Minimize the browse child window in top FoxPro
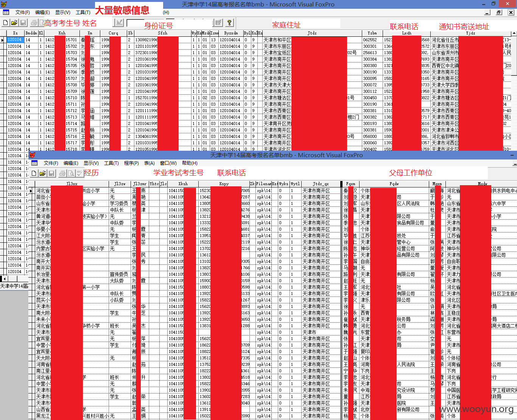517x420 pixels. (x=487, y=12)
